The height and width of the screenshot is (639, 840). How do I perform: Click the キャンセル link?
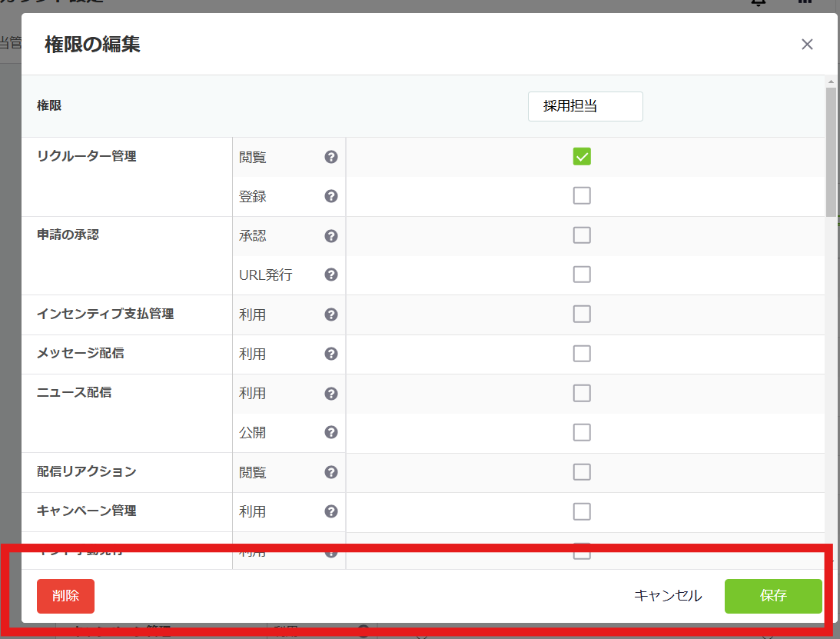pos(667,596)
